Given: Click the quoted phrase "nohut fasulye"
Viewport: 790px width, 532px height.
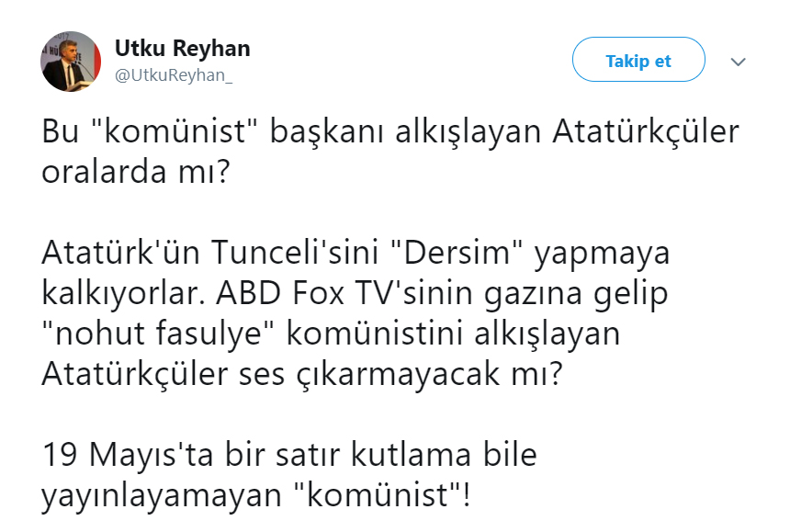Looking at the screenshot, I should (152, 334).
